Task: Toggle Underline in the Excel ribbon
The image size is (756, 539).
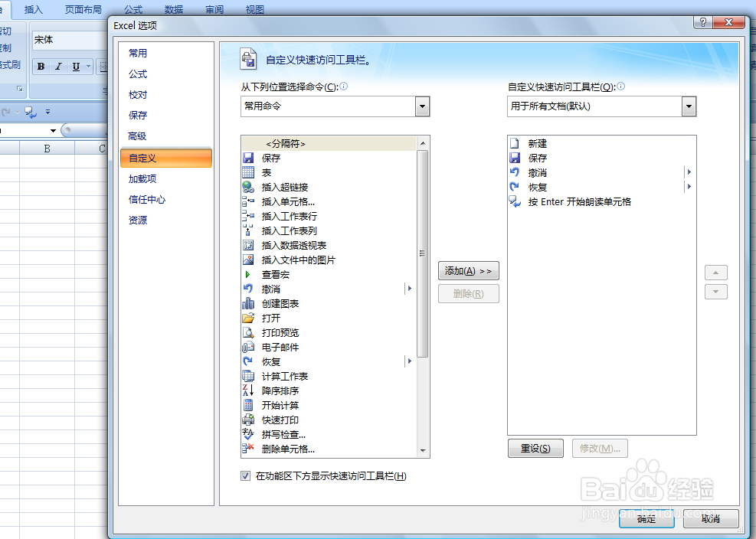Action: 76,67
